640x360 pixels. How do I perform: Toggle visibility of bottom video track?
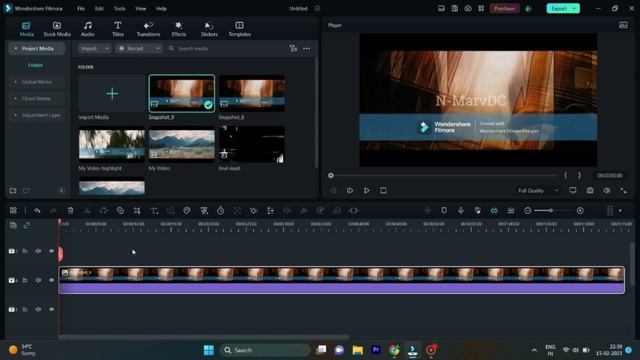tap(51, 309)
